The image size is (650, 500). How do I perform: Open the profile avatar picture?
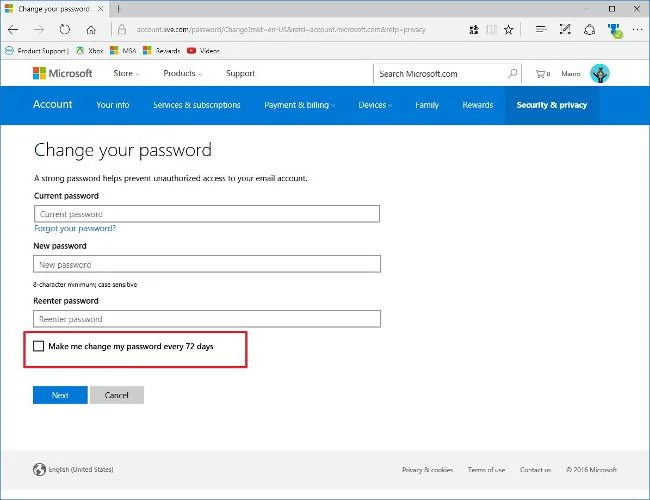click(599, 74)
